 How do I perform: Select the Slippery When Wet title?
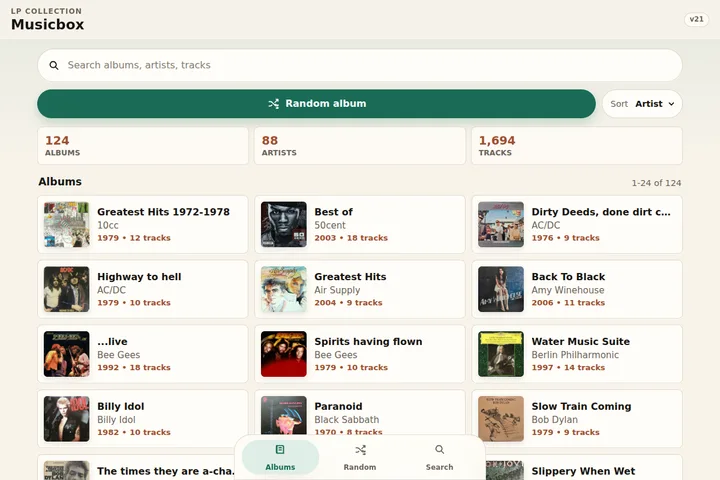(x=584, y=471)
